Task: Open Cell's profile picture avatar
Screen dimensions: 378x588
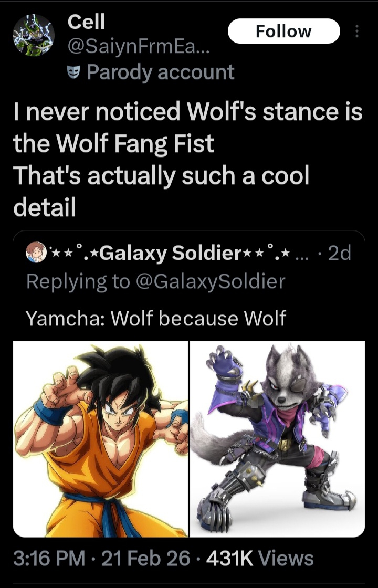Action: 34,35
